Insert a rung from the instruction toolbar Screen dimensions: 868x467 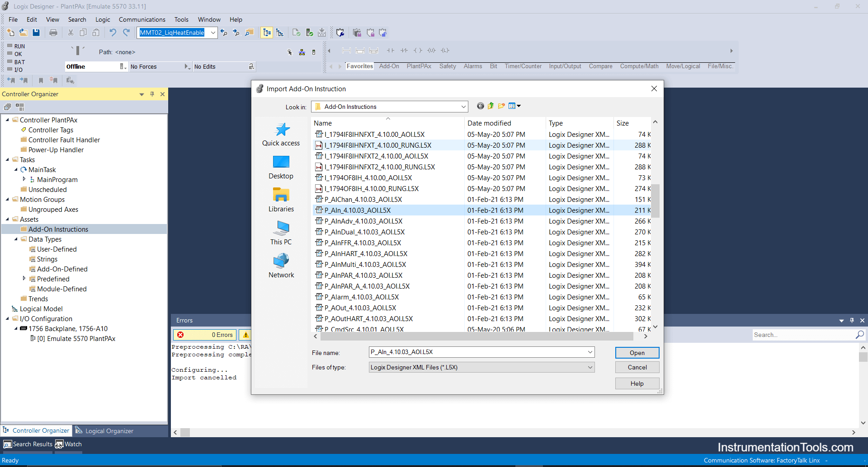(347, 51)
